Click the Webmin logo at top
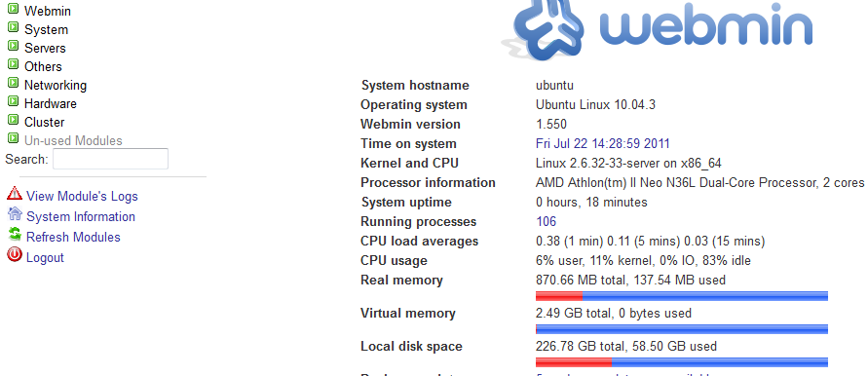The image size is (868, 376). pos(658,27)
